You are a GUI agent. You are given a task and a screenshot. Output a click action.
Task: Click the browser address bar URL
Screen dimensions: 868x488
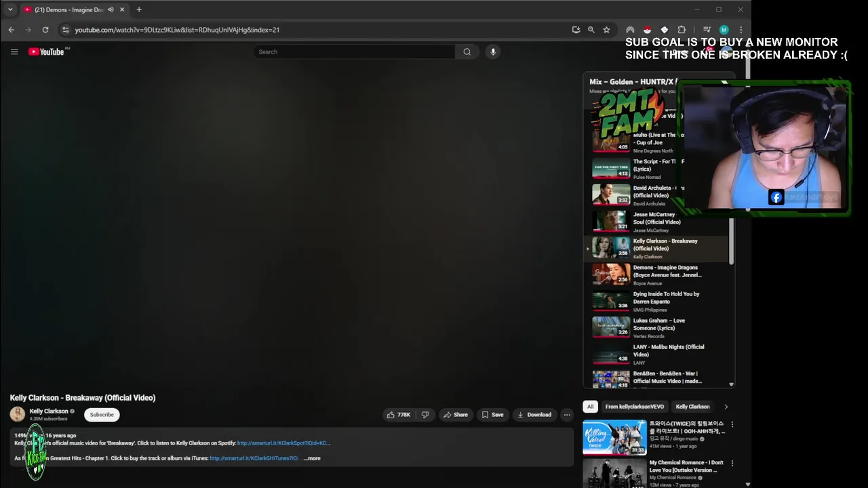[x=177, y=30]
